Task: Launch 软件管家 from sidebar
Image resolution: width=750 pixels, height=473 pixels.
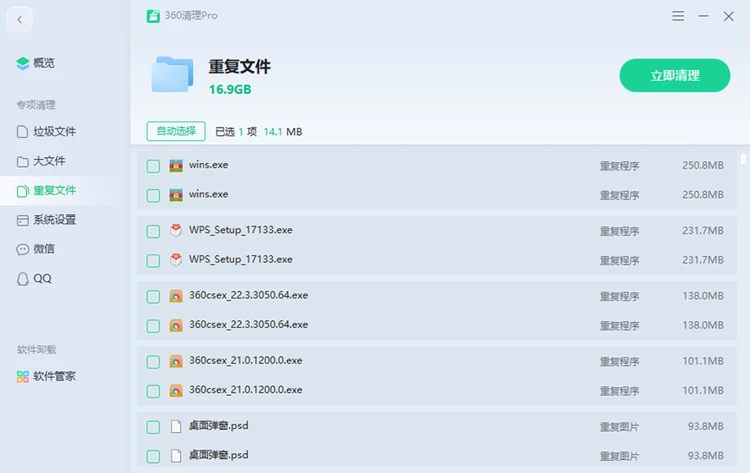Action: (x=46, y=376)
